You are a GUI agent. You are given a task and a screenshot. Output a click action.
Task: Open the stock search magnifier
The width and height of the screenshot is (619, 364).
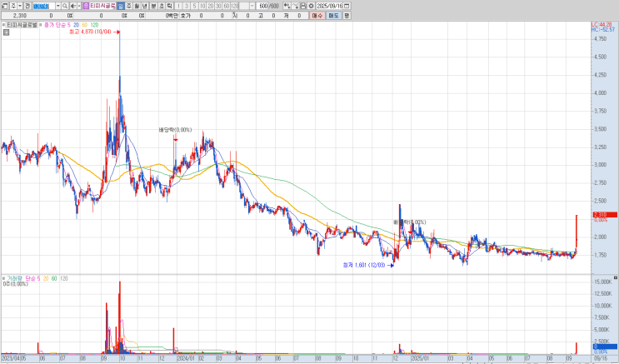[x=65, y=6]
